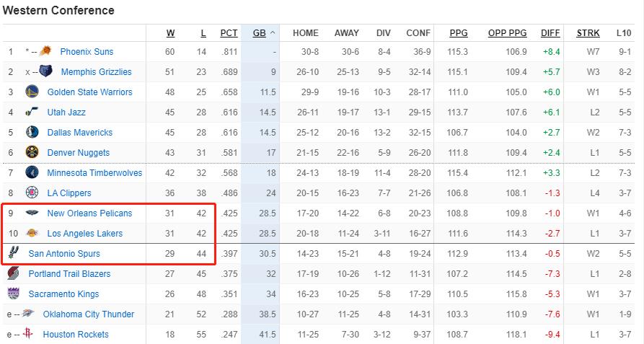The height and width of the screenshot is (344, 644).
Task: Sort standings by DIFF header
Action: 550,32
